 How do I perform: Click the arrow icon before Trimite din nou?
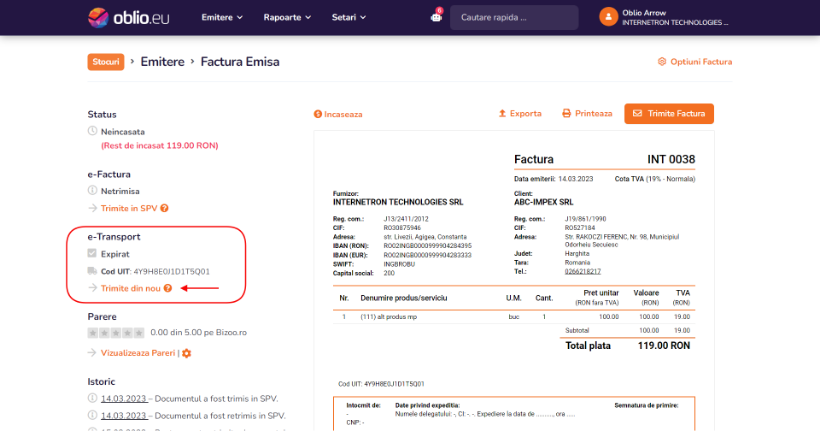pos(93,288)
